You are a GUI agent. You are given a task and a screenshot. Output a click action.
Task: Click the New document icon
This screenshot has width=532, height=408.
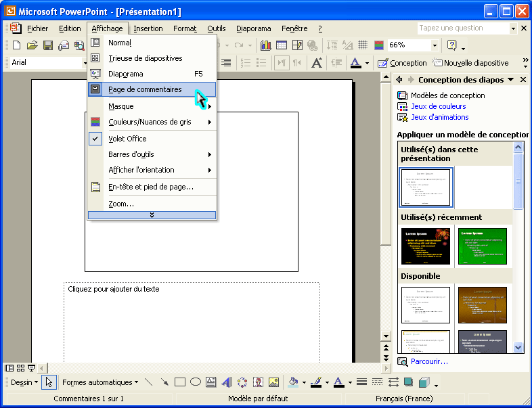pyautogui.click(x=16, y=45)
